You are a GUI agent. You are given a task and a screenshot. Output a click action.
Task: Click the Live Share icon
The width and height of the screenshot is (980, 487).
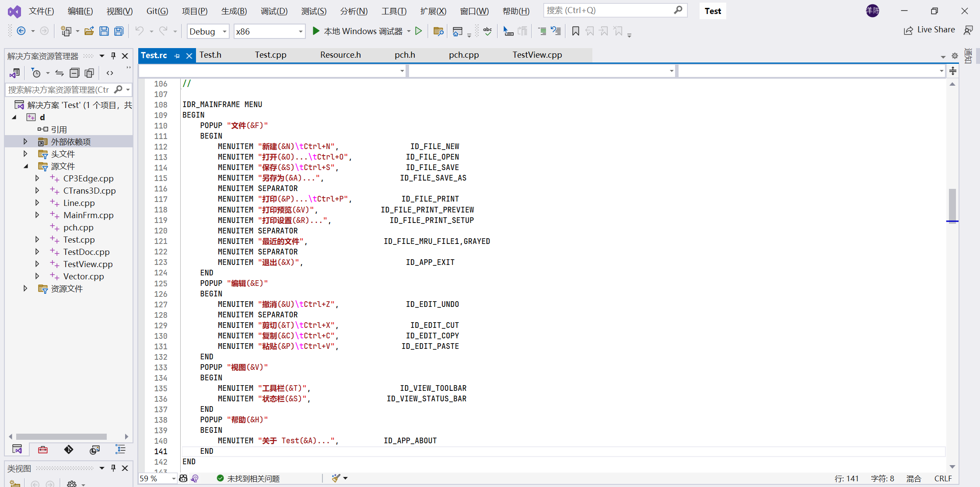[907, 29]
